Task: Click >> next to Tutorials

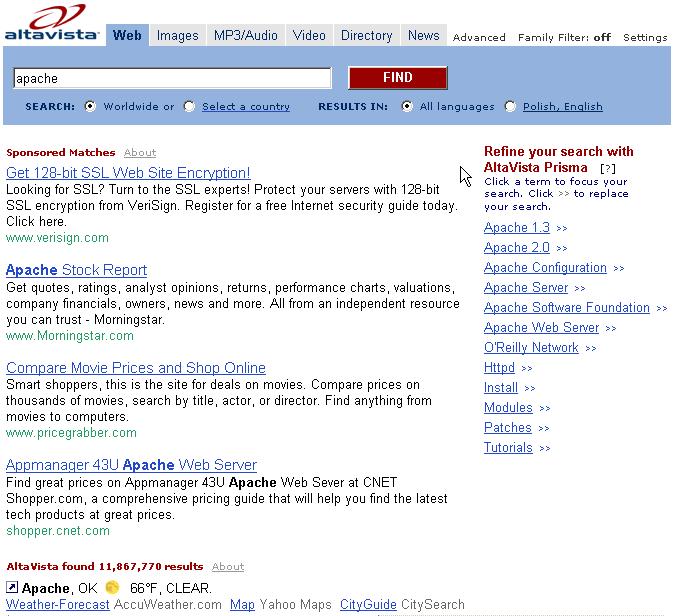Action: pos(545,448)
